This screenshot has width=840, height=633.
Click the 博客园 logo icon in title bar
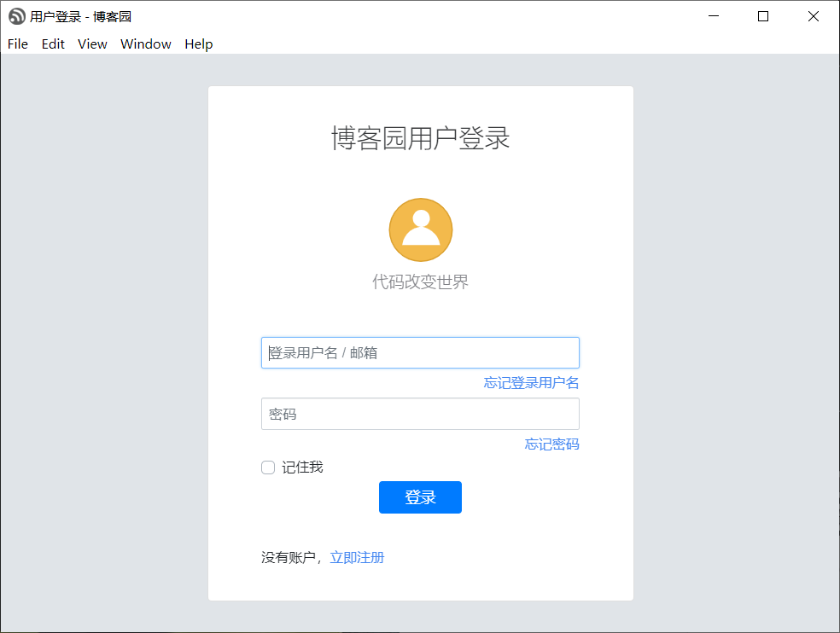16,16
